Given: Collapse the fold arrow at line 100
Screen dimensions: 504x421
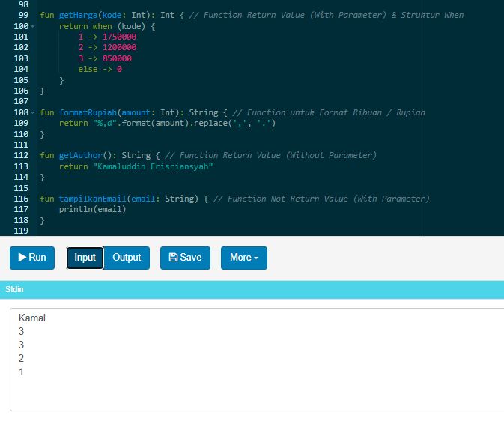Looking at the screenshot, I should [x=32, y=26].
